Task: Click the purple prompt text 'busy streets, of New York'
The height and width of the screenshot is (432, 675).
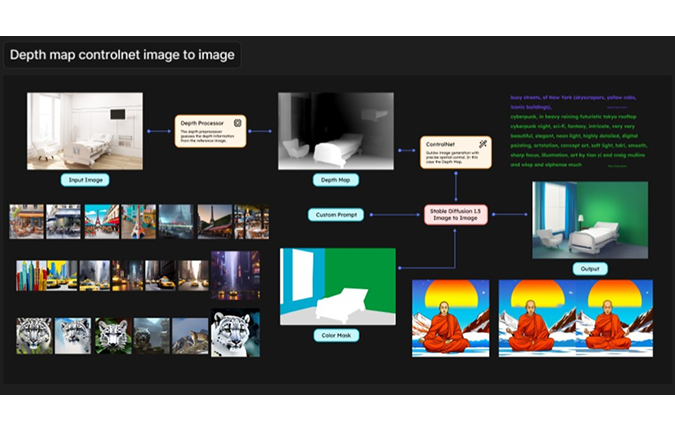Action: (542, 98)
